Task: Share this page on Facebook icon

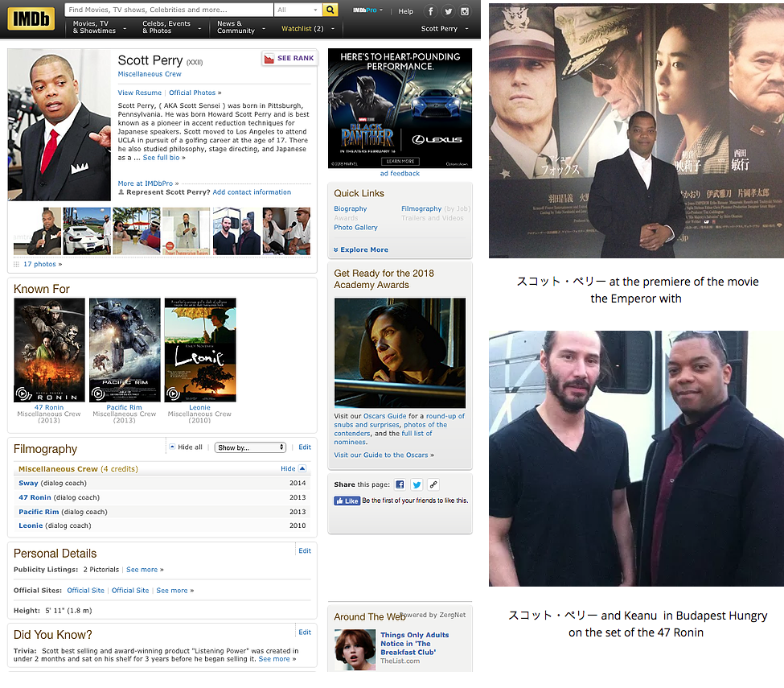Action: 400,484
